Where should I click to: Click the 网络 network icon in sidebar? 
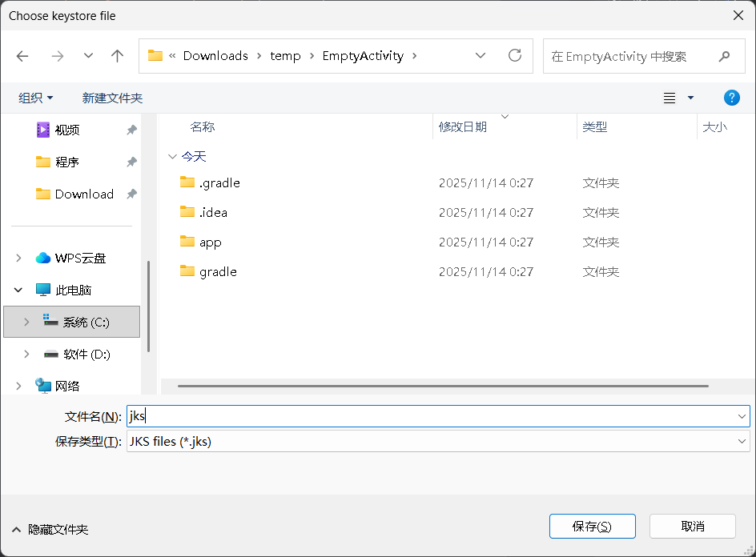coord(45,386)
